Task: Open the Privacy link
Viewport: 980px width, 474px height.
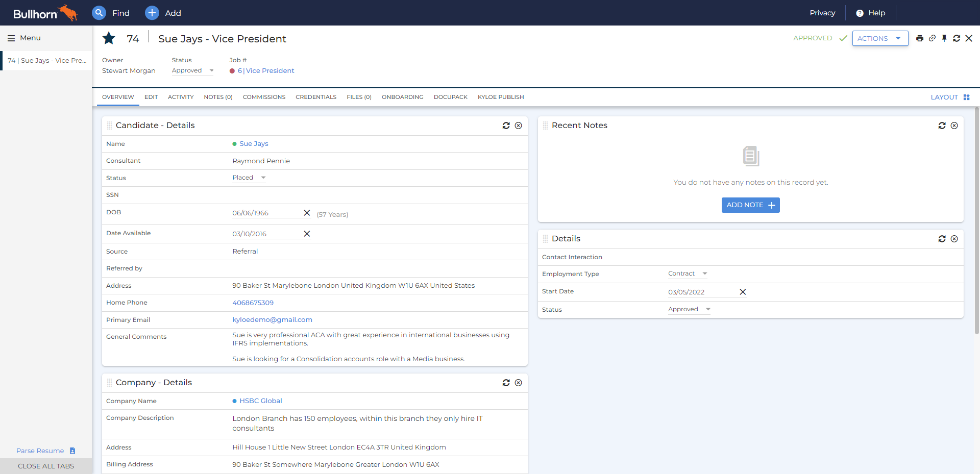Action: pyautogui.click(x=822, y=13)
